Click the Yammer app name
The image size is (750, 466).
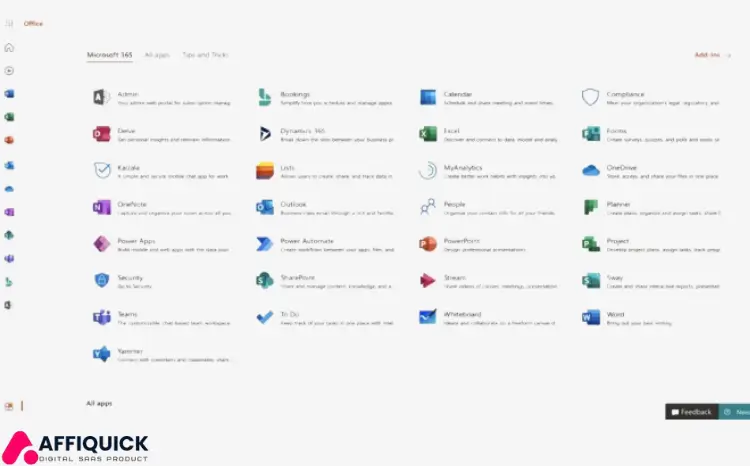pyautogui.click(x=130, y=351)
